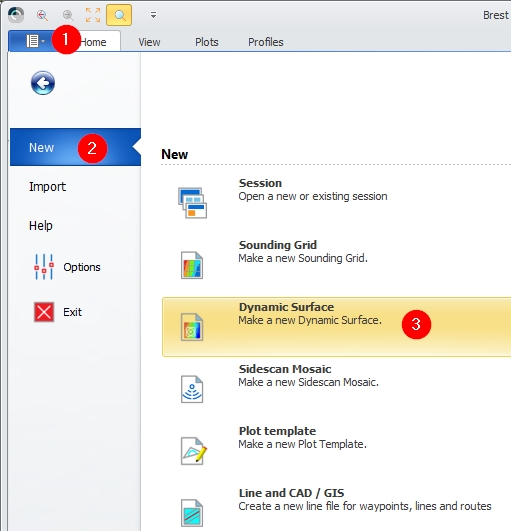The width and height of the screenshot is (511, 531).
Task: Click the grayed zoom in magnifier icon
Action: 68,15
